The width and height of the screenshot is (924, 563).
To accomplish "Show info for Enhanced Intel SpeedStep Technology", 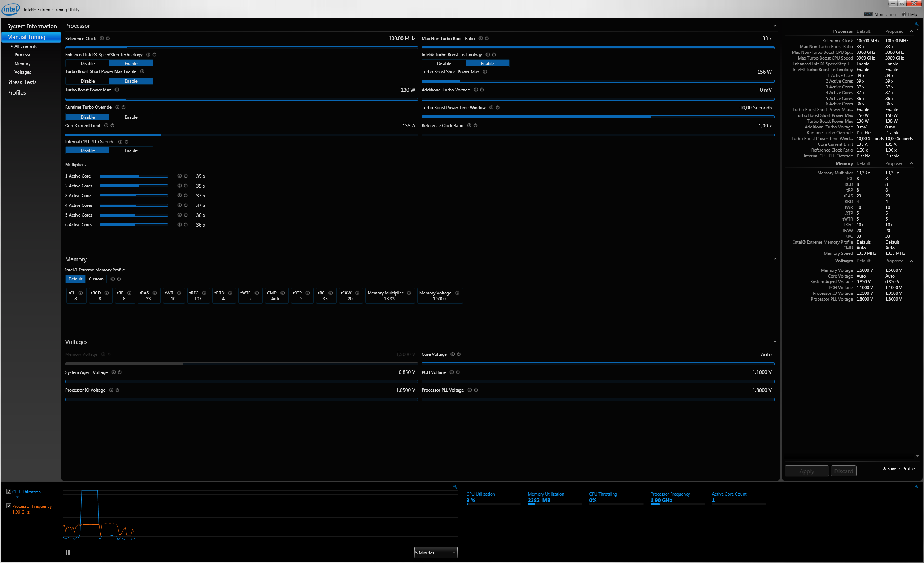I will (x=148, y=55).
